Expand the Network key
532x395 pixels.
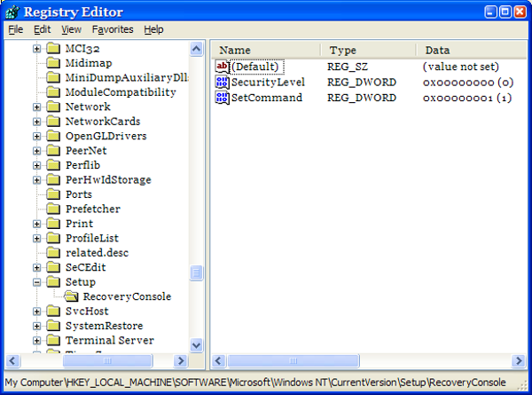pyautogui.click(x=36, y=107)
